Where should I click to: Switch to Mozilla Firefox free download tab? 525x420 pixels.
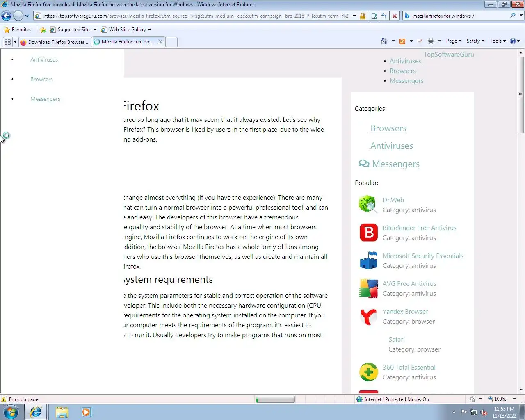pyautogui.click(x=124, y=42)
